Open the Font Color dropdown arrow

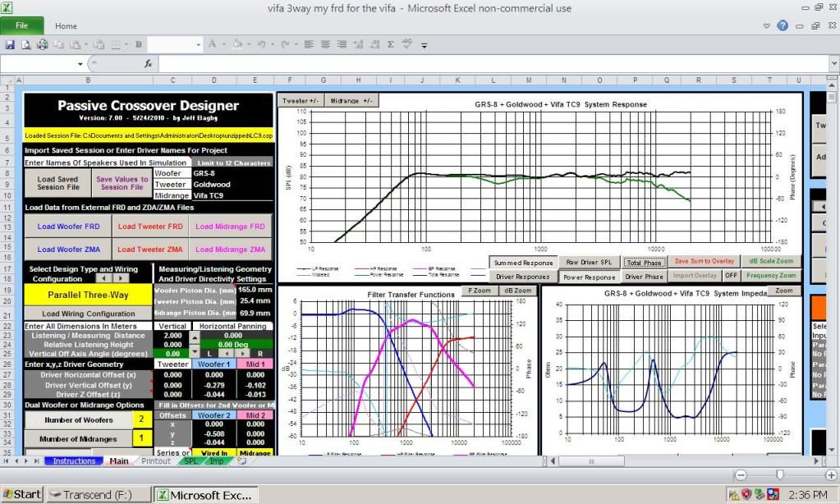223,44
